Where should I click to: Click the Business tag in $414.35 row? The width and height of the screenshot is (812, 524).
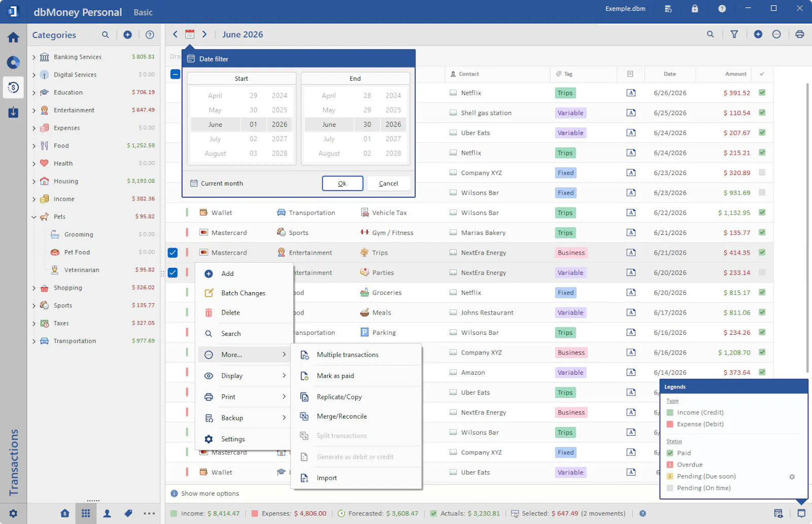point(571,253)
